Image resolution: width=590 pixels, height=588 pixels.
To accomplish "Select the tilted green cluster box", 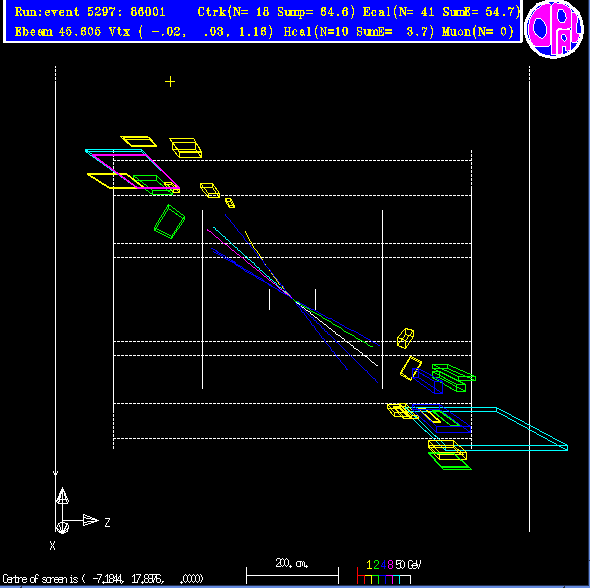I will [x=170, y=222].
